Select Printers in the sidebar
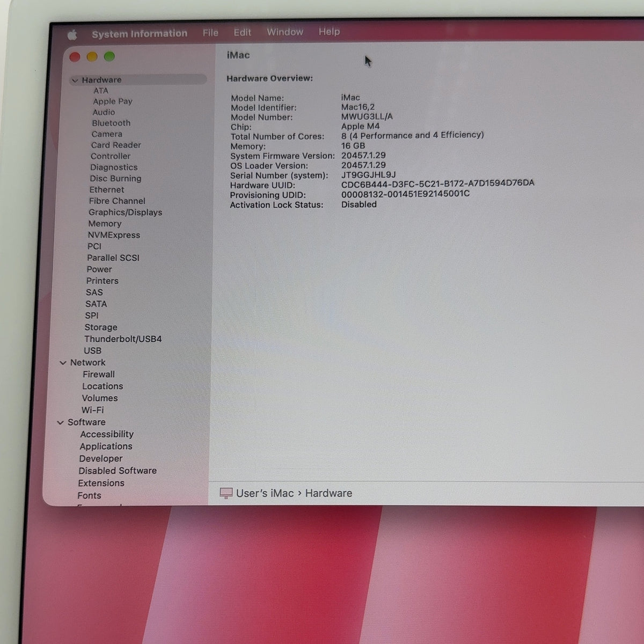The height and width of the screenshot is (644, 644). click(103, 281)
